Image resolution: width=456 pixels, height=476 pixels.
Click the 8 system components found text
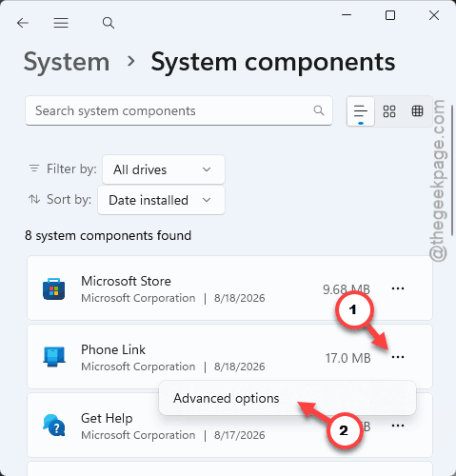(x=108, y=235)
